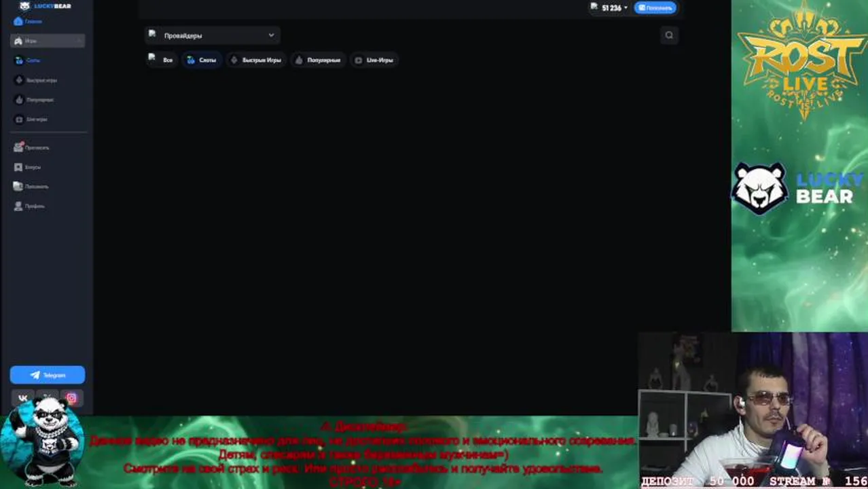Click the icon on Live-Игры filter

coord(358,60)
